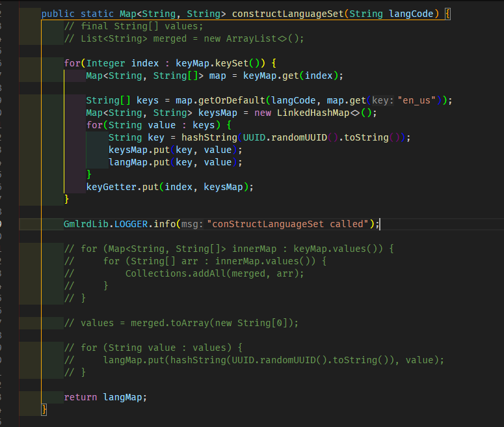The width and height of the screenshot is (504, 427).
Task: Click the "key:" inlay hint before "en_us"
Action: coord(382,100)
